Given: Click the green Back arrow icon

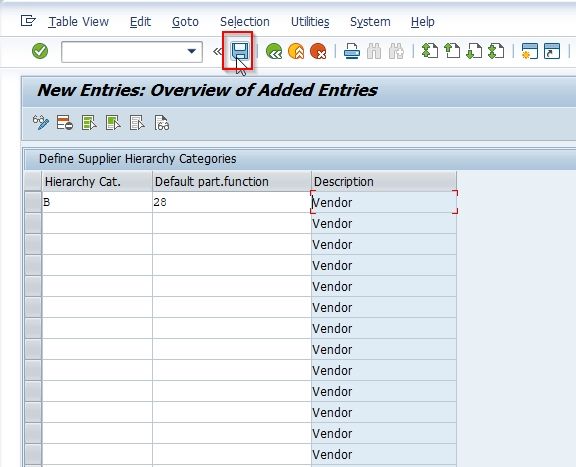Looking at the screenshot, I should (274, 51).
